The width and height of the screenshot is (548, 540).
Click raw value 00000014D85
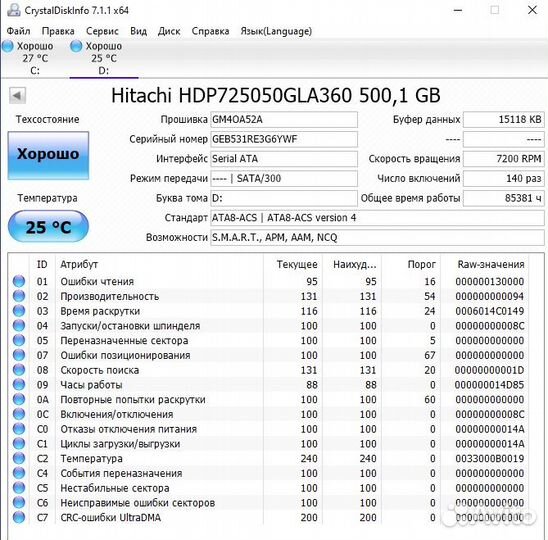(x=490, y=384)
